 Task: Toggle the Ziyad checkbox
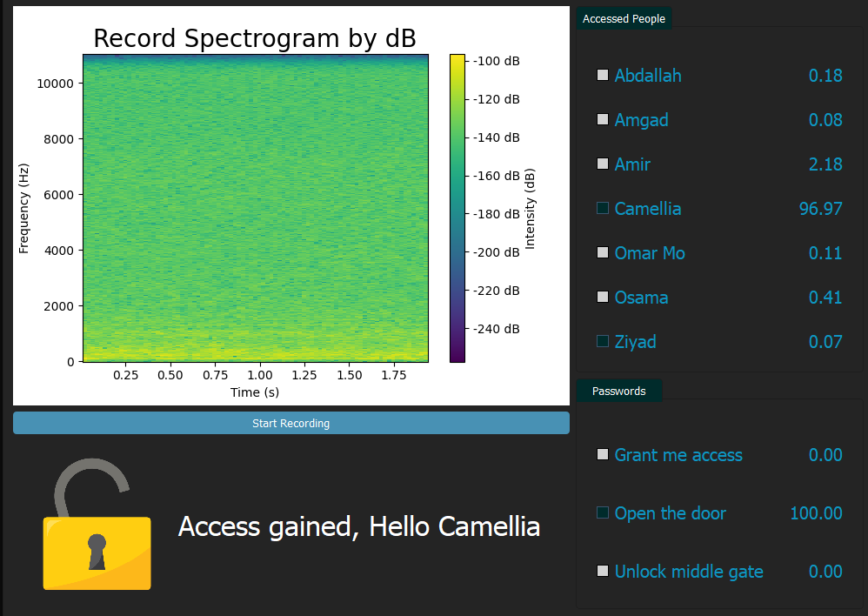[x=603, y=342]
